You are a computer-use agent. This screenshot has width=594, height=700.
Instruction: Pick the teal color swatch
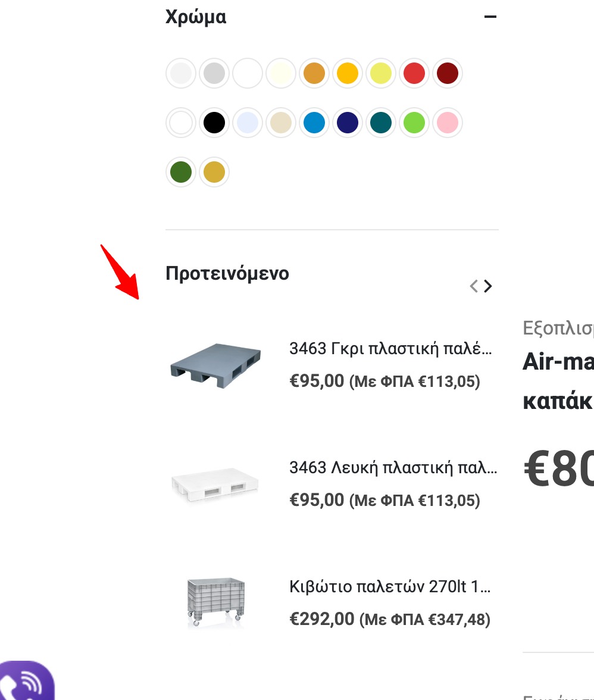[x=381, y=123]
